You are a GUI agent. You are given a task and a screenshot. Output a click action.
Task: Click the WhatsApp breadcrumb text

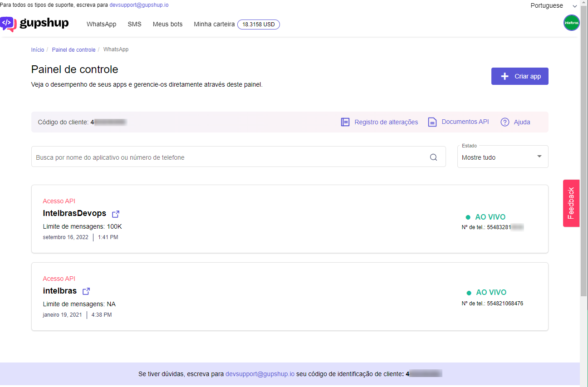pos(116,49)
